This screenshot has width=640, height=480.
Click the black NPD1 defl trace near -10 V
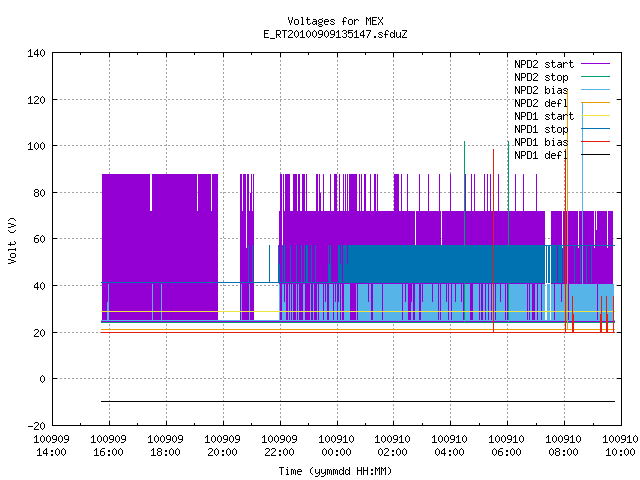point(358,402)
